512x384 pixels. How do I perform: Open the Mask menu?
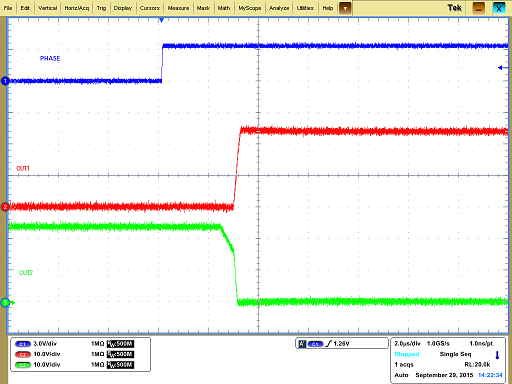pos(203,8)
